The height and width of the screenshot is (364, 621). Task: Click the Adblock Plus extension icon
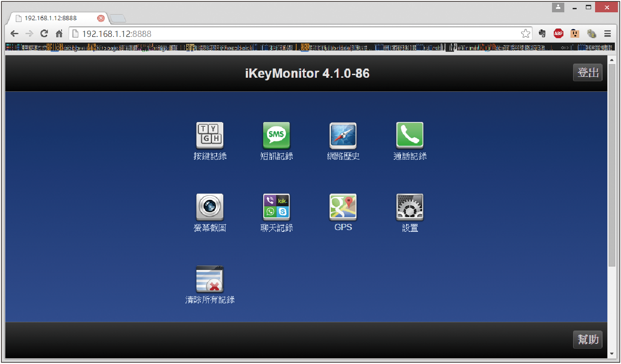(558, 34)
